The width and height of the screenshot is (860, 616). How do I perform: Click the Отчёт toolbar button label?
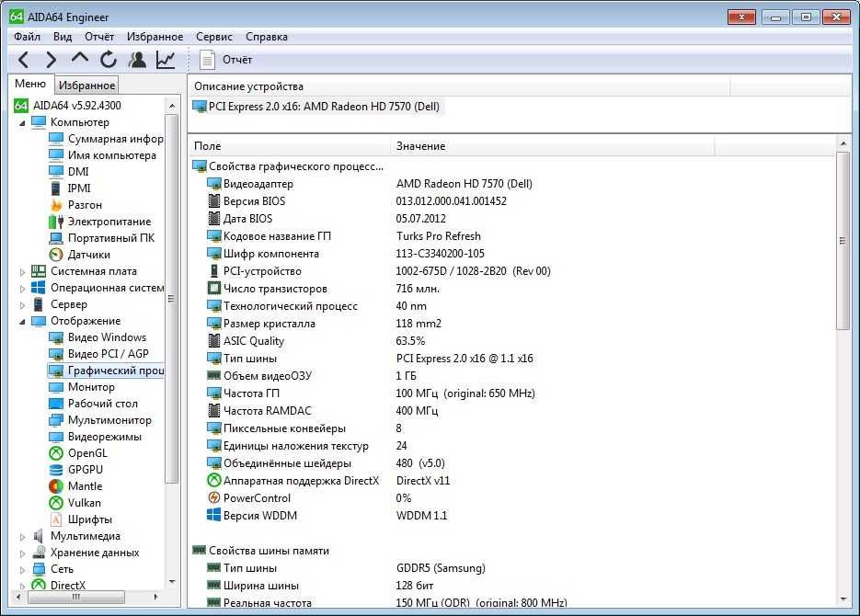(237, 60)
